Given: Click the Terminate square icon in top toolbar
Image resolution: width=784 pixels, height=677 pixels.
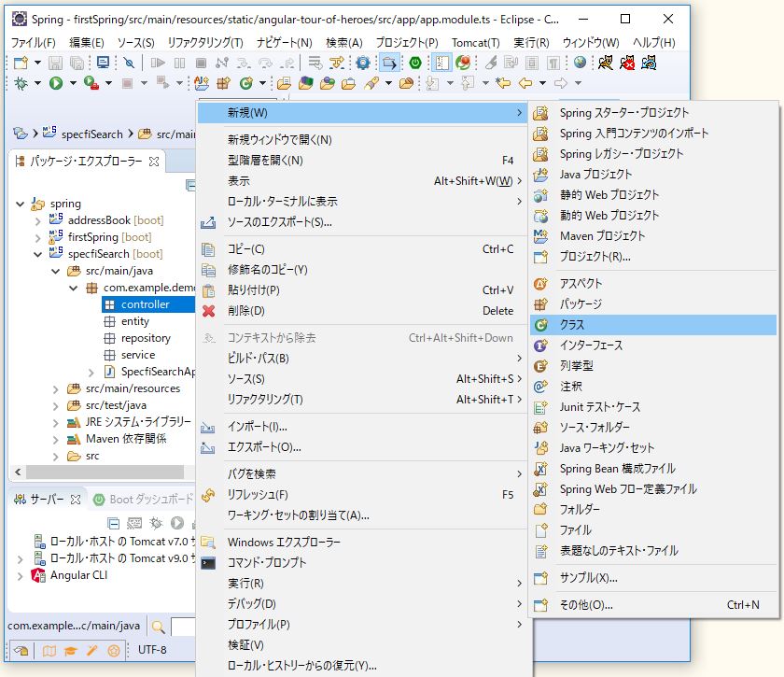Looking at the screenshot, I should point(201,63).
